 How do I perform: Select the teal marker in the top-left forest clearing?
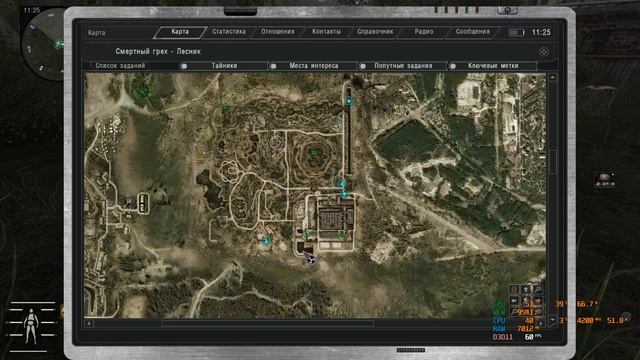pos(142,93)
